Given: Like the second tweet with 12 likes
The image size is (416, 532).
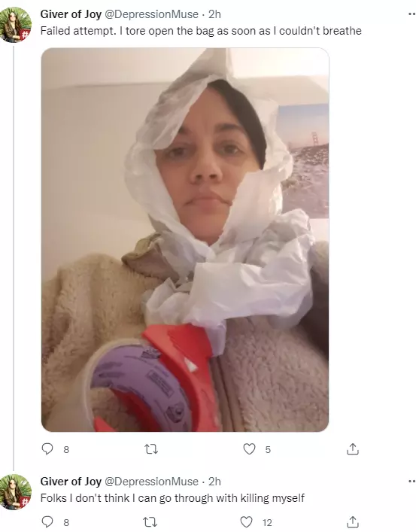Looking at the screenshot, I should click(x=246, y=521).
